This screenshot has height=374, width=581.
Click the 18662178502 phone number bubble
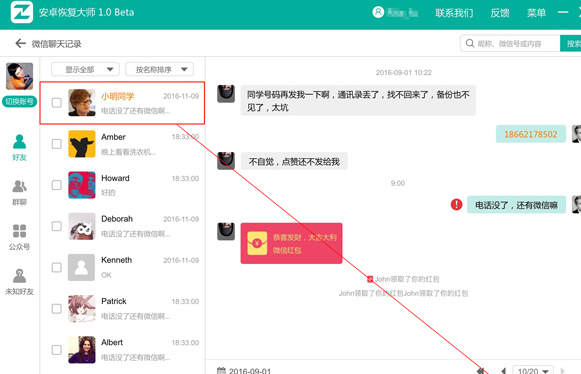point(531,134)
